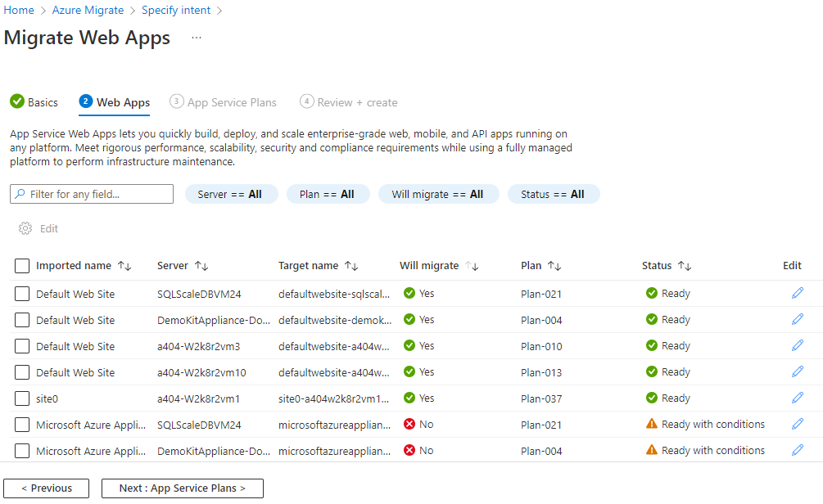The height and width of the screenshot is (504, 823).
Task: Open the Plan == All filter dropdown
Action: (328, 194)
